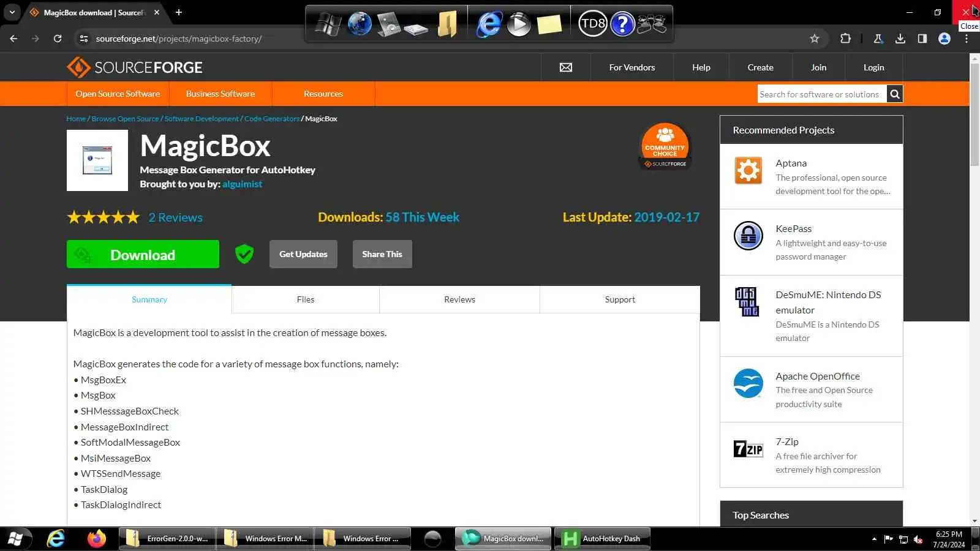View site information icon in address bar
The image size is (980, 551).
[84, 39]
